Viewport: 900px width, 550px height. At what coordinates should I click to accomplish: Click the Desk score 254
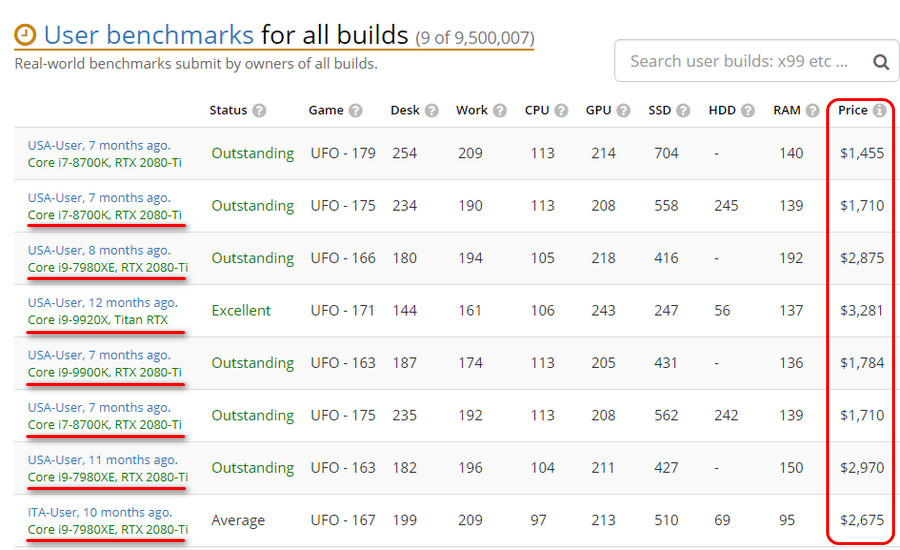pos(405,153)
